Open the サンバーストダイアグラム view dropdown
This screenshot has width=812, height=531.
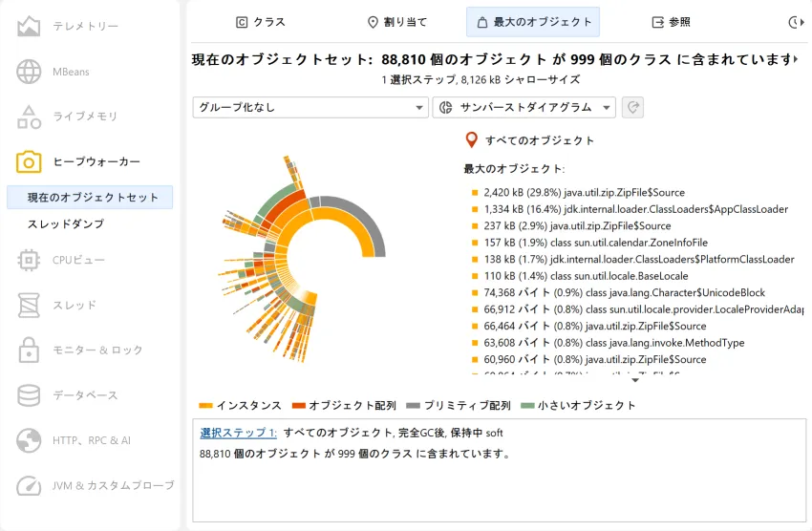(x=524, y=107)
